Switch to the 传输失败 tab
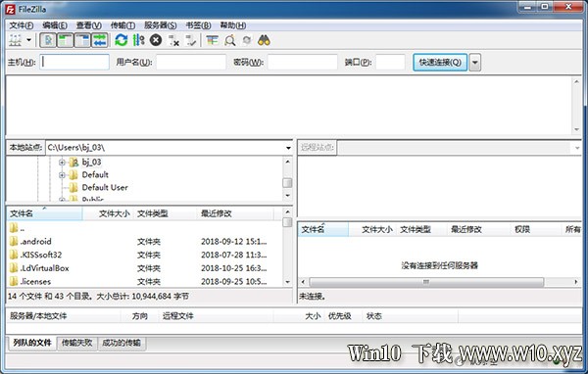The width and height of the screenshot is (588, 374). [x=76, y=343]
